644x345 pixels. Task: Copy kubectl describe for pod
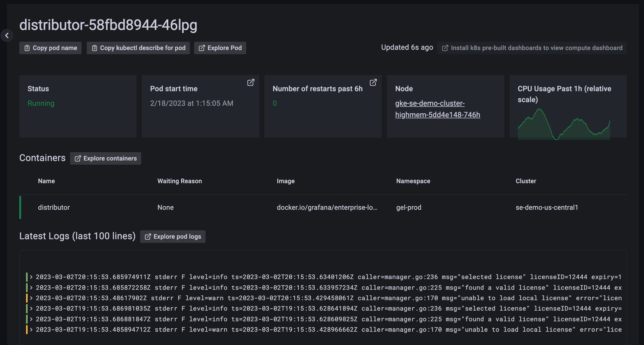(138, 48)
